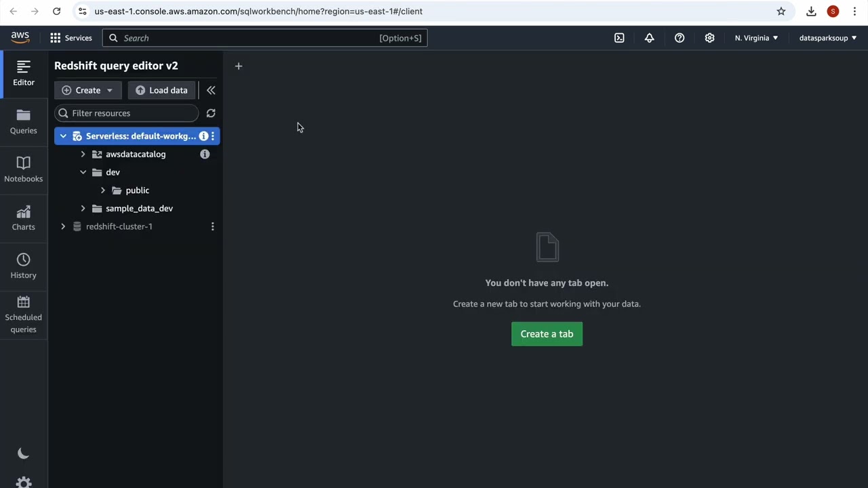This screenshot has width=868, height=488.
Task: Select sample_data_dev database
Action: 139,208
